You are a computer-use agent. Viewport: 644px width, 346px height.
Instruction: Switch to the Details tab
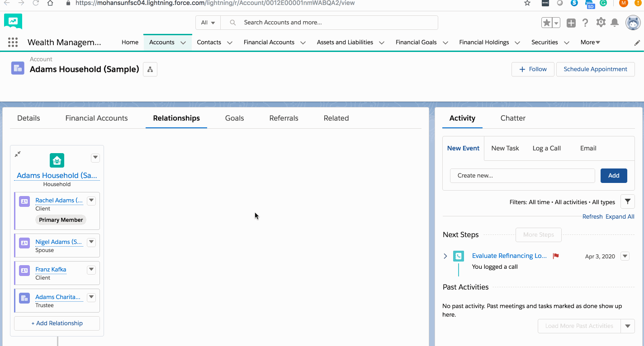tap(28, 118)
